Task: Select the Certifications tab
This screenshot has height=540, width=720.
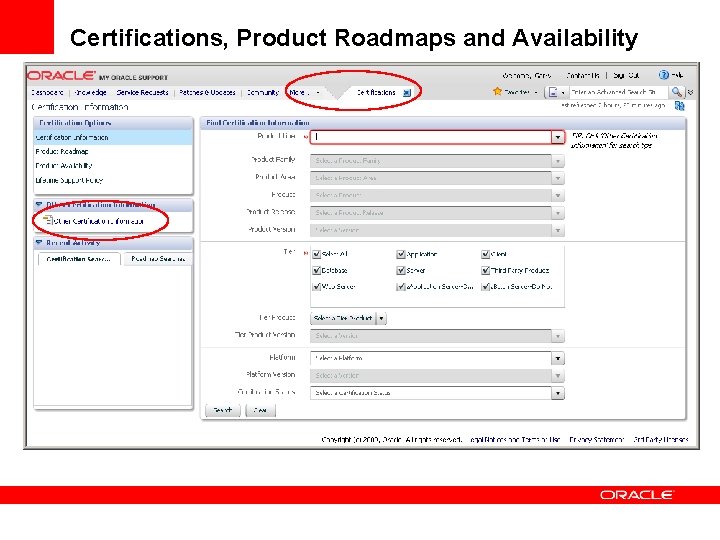Action: (376, 92)
